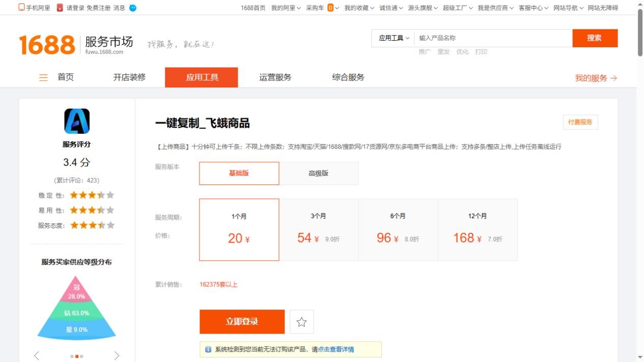Click the mobile phone icon beside 手机阿里
The image size is (644, 362).
[21, 8]
